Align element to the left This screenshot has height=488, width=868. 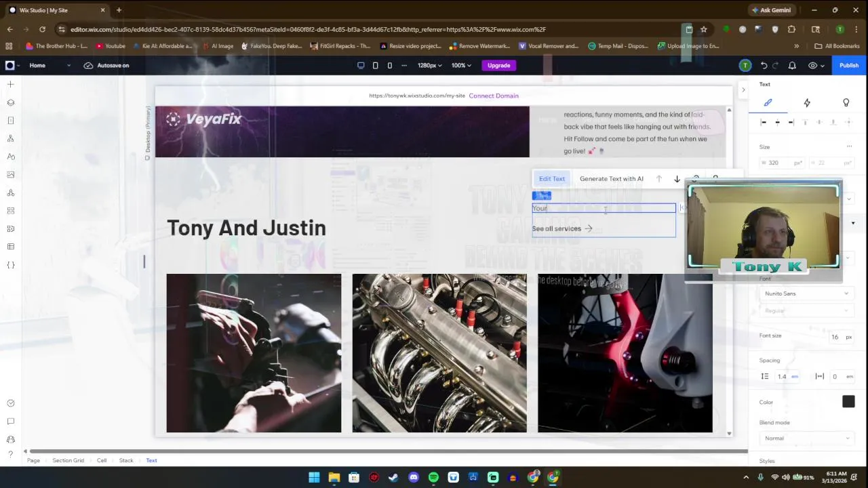764,122
